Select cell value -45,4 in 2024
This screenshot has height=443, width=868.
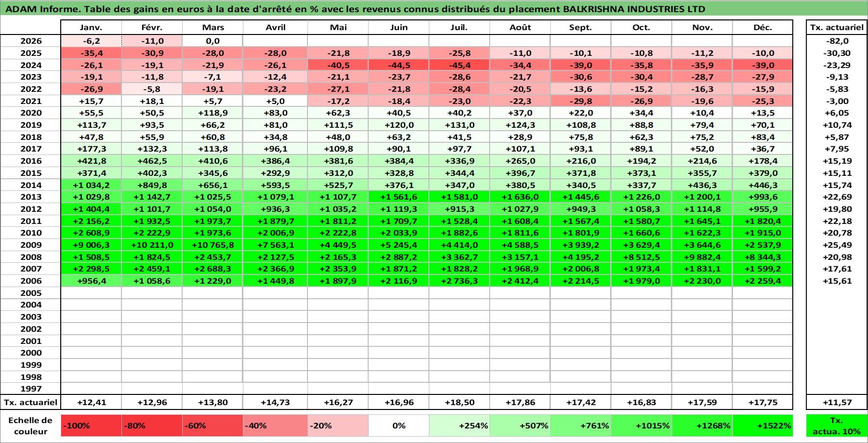[460, 65]
